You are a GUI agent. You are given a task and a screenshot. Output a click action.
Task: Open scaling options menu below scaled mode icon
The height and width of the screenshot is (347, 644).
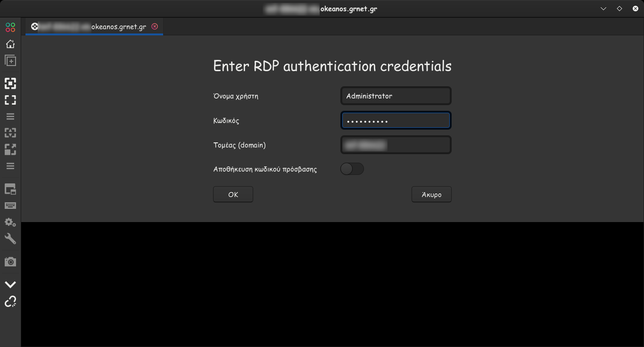point(10,166)
